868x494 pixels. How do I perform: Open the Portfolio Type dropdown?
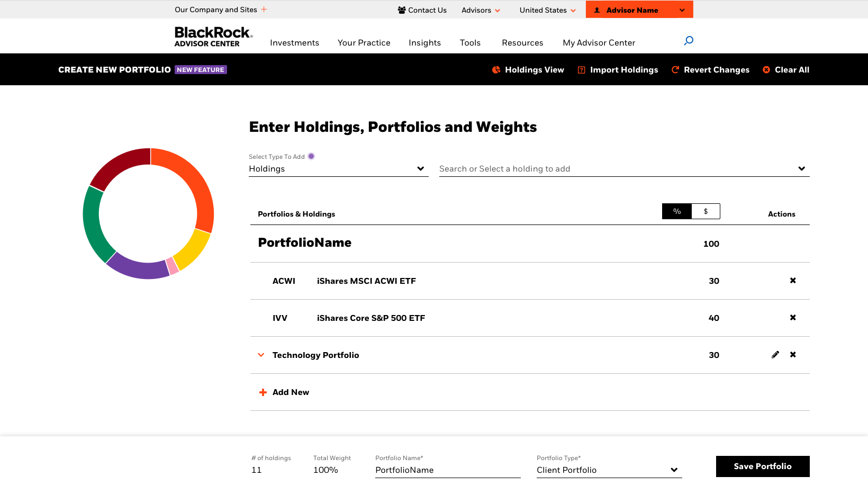click(x=609, y=470)
